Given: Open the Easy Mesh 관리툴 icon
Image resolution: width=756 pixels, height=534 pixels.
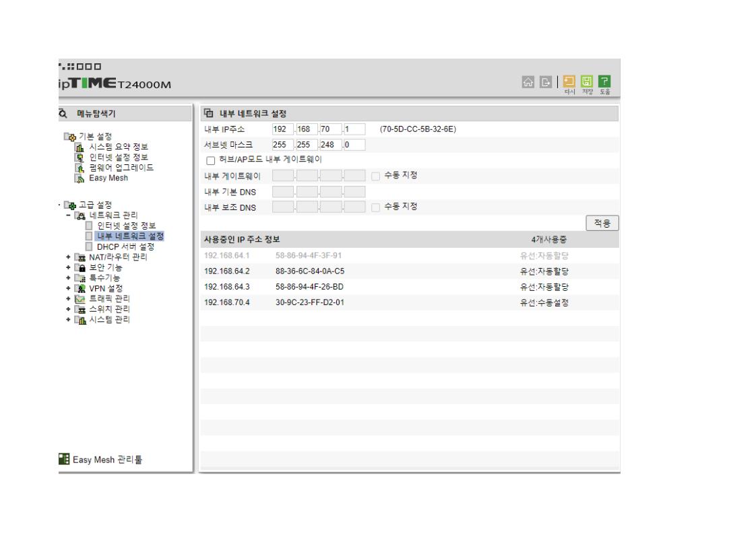Looking at the screenshot, I should 64,459.
